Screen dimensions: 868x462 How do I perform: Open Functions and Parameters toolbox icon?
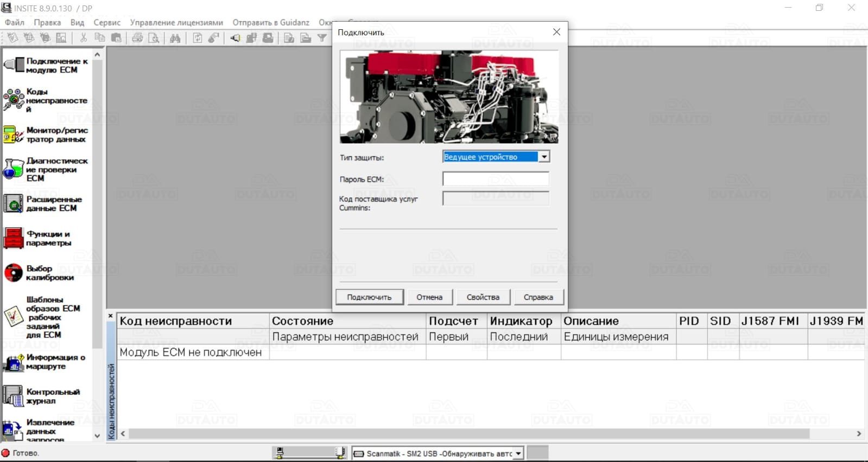click(14, 238)
